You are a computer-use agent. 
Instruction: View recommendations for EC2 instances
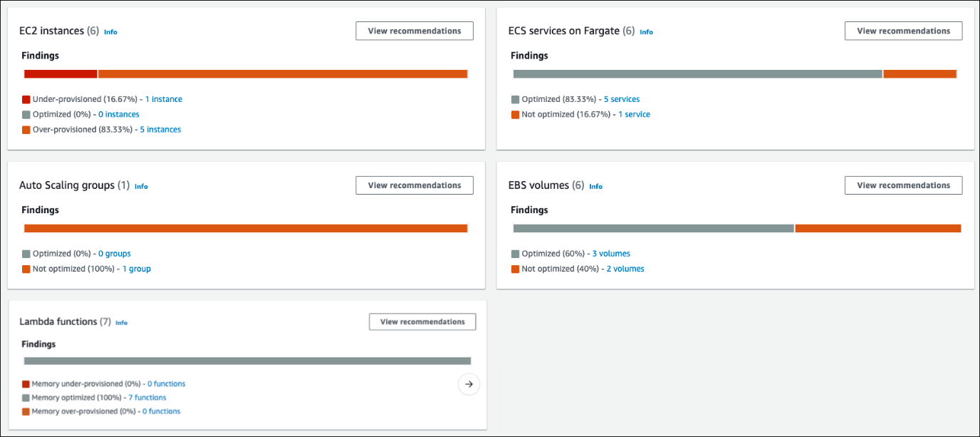[x=415, y=31]
